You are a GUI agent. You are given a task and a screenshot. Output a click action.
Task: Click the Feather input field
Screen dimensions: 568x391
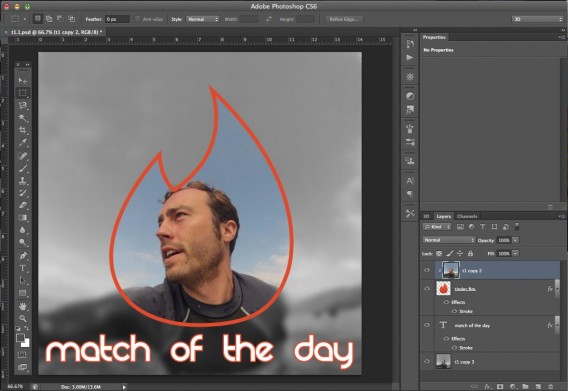click(x=117, y=19)
